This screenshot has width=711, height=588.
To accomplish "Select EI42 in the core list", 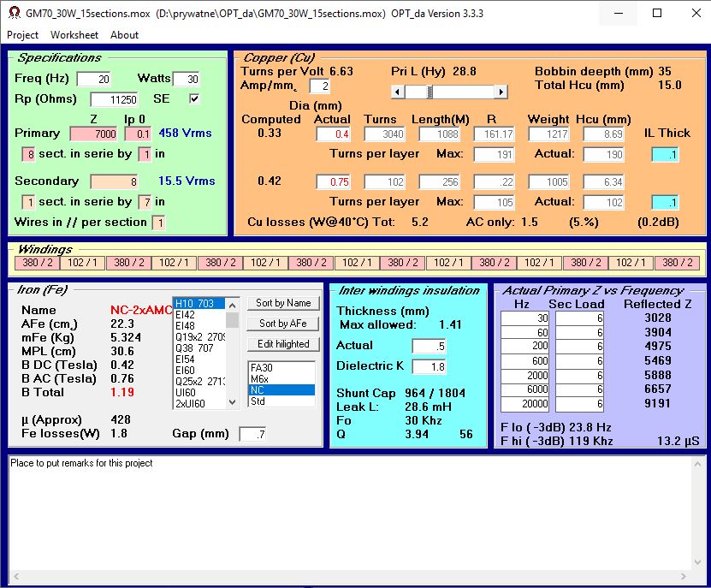I will click(199, 314).
